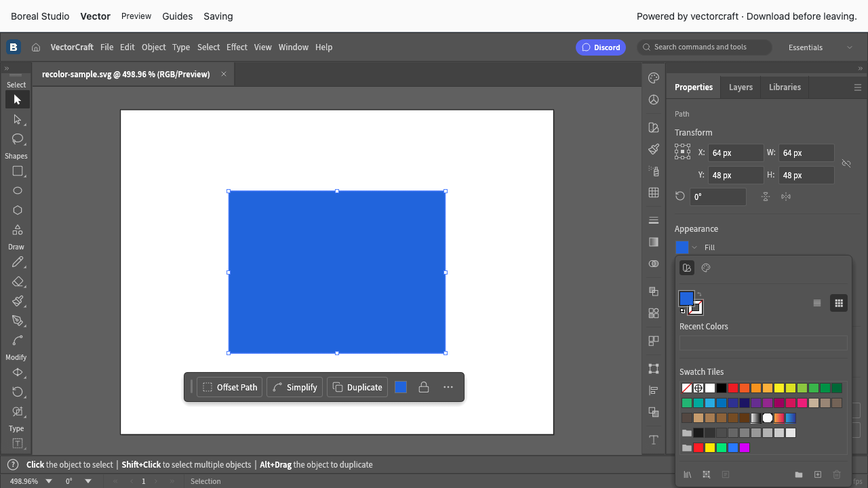Expand the Fill color dropdown chevron
868x488 pixels.
694,247
